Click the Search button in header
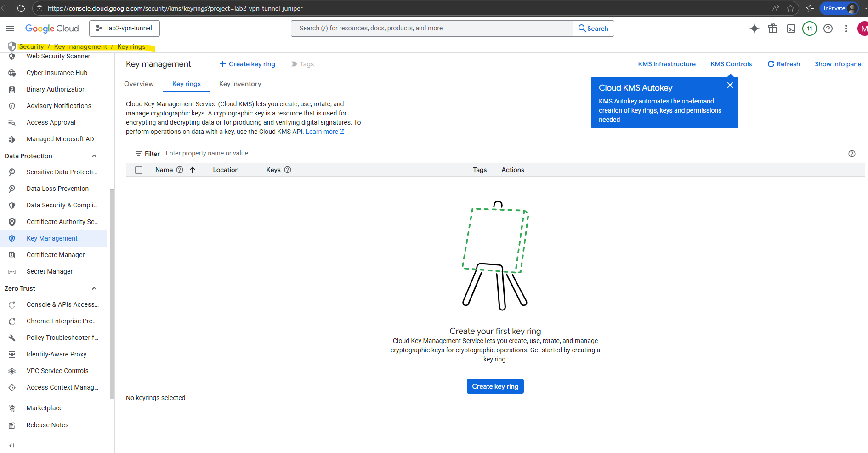Image resolution: width=868 pixels, height=453 pixels. (x=593, y=29)
